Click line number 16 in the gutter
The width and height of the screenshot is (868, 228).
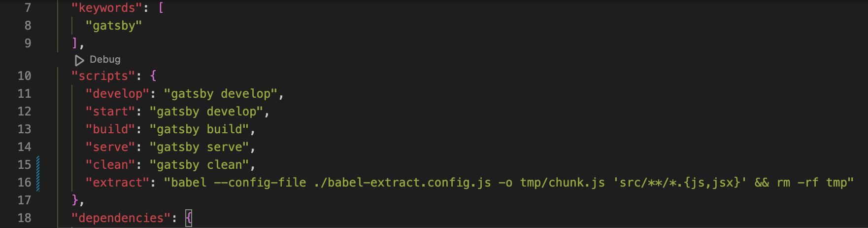(x=25, y=183)
